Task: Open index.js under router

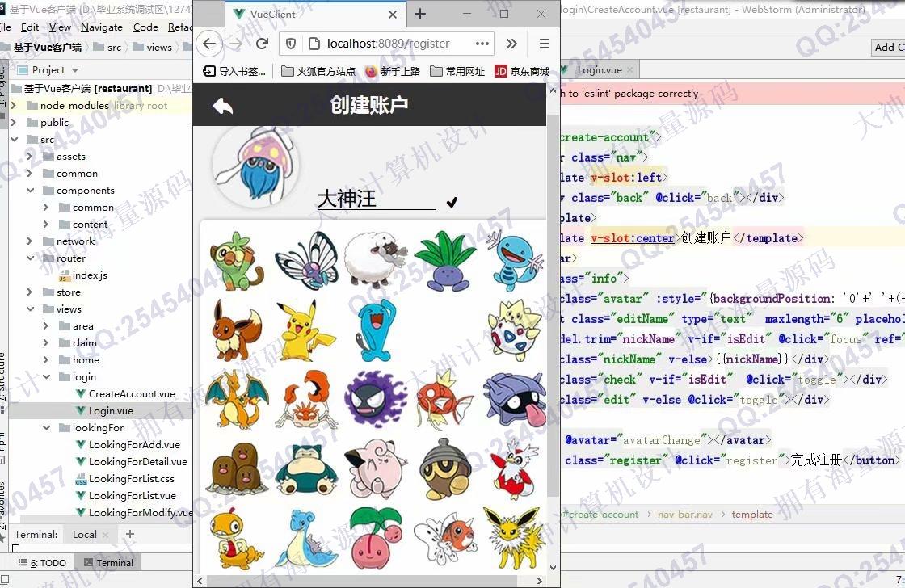Action: [x=84, y=275]
